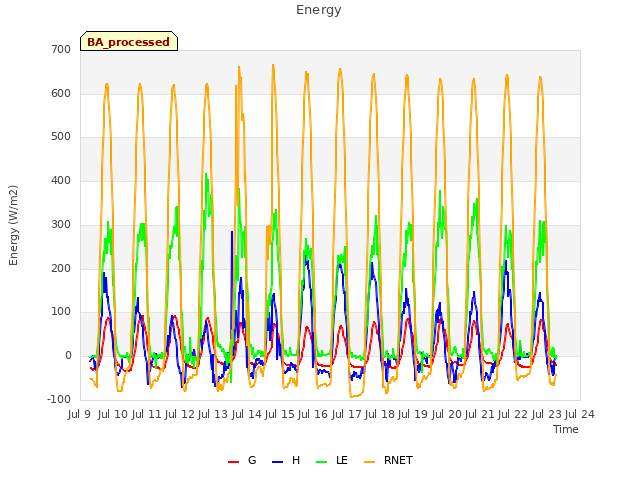Click the Jul 21 x-axis label
Screen dimensions: 640x480
point(480,414)
